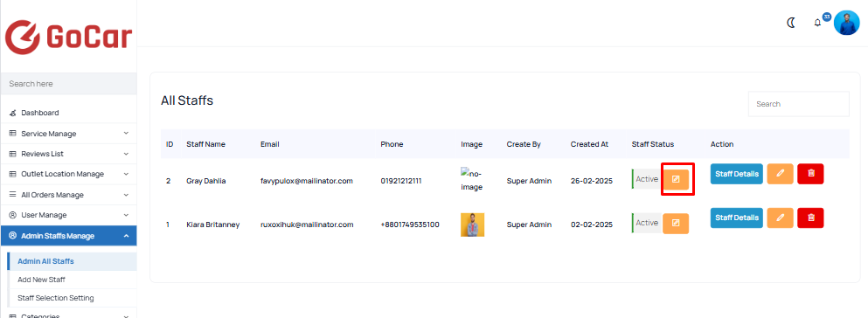Change status button for Kiara Britanney
Screen dimensions: 868x318
pos(676,223)
